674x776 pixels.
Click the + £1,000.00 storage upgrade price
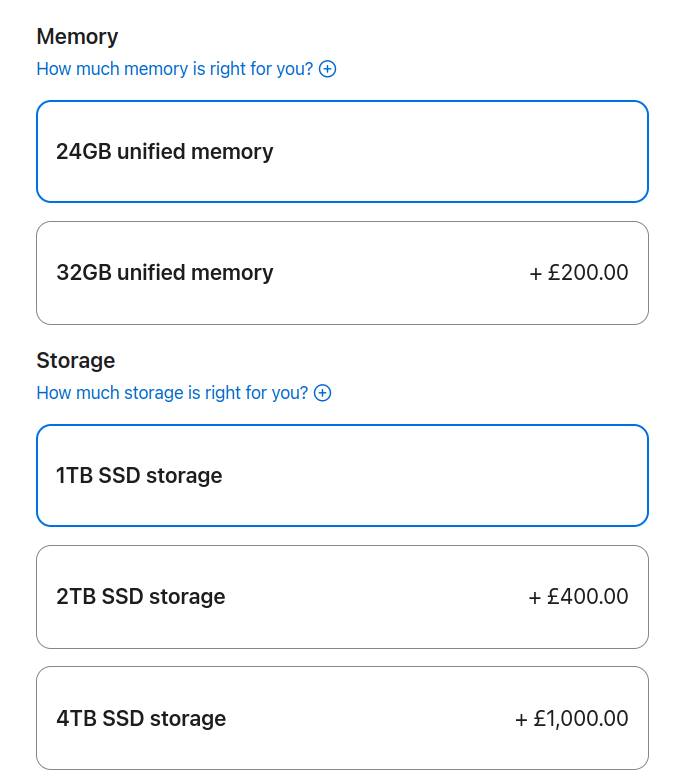572,718
